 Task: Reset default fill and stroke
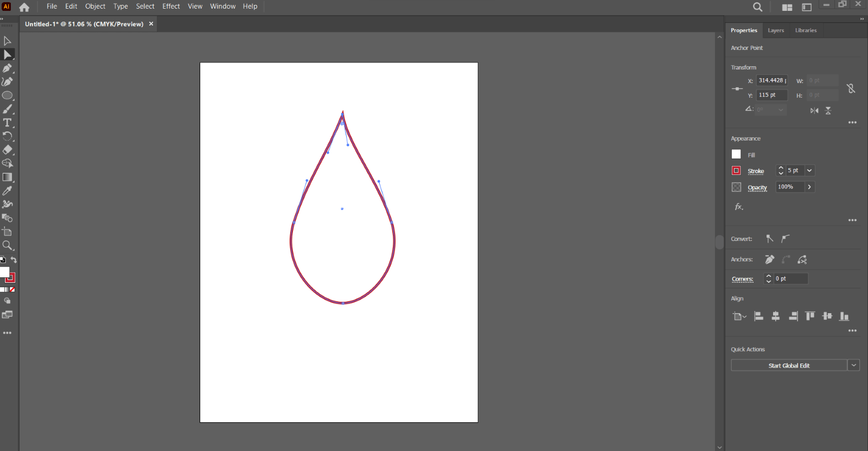point(3,260)
